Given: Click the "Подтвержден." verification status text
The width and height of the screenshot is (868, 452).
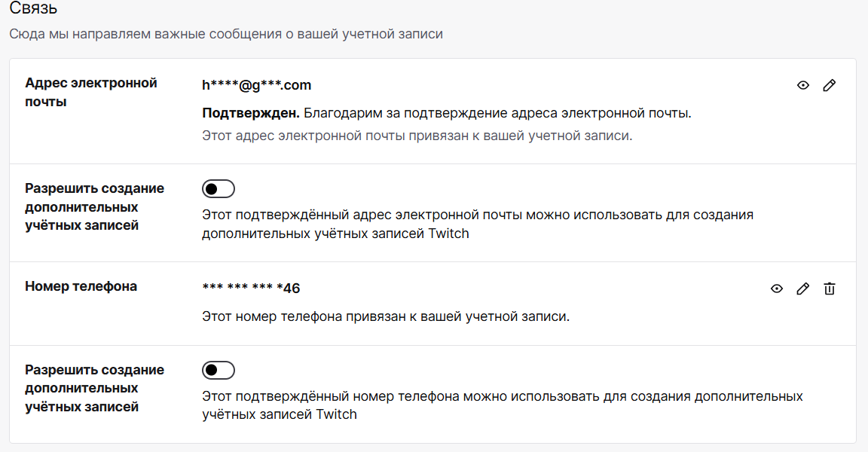Looking at the screenshot, I should click(x=251, y=114).
